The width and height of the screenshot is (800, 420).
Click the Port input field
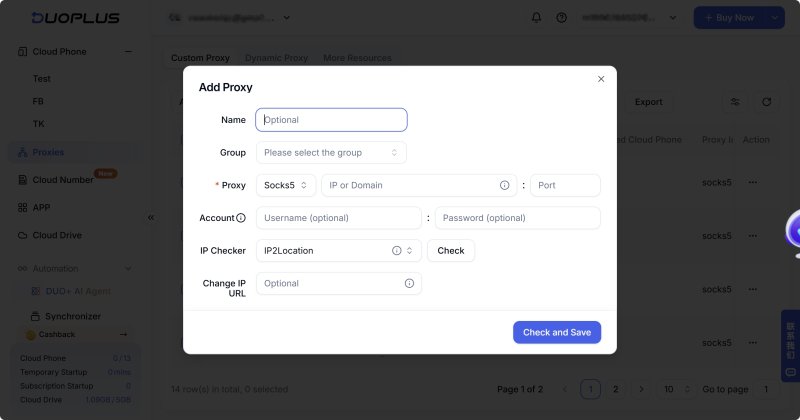coord(565,185)
